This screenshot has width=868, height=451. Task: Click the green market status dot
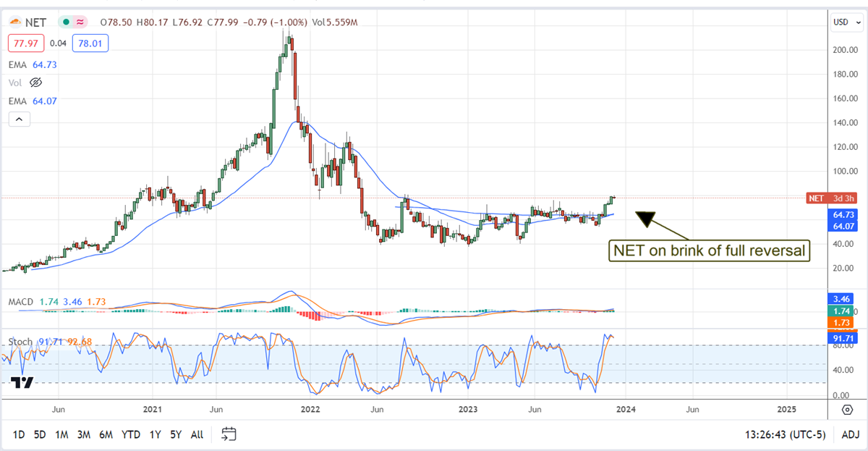67,22
